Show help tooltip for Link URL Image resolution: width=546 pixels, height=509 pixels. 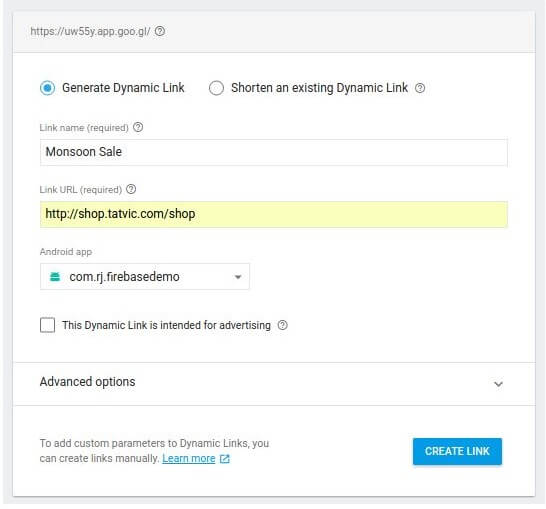131,189
